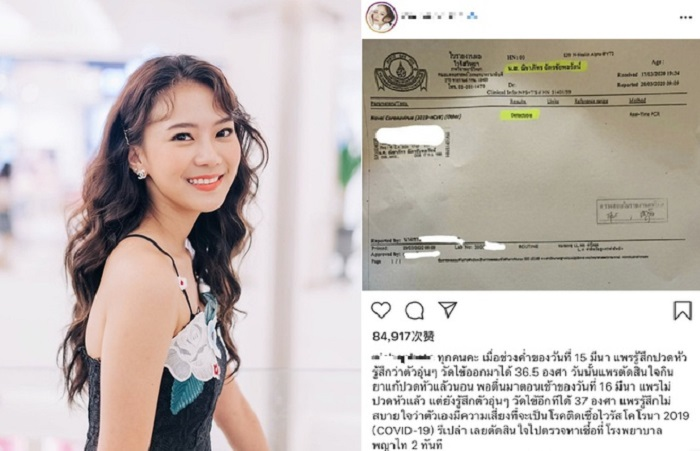Open the lab report photo in the post
Viewport: 700px width, 451px height.
point(528,165)
